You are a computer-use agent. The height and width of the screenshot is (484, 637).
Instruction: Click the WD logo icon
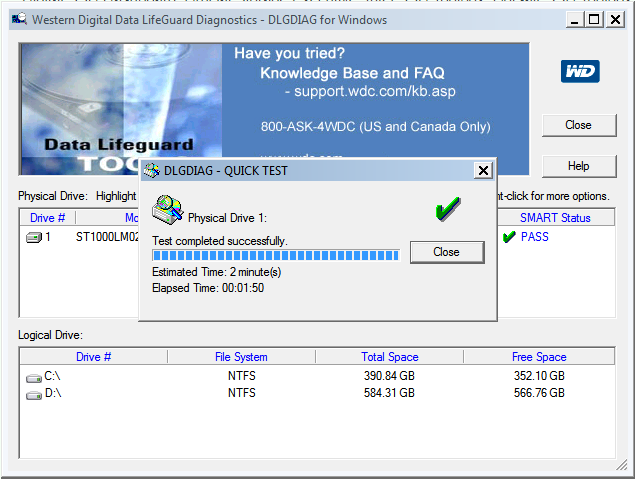tap(580, 72)
